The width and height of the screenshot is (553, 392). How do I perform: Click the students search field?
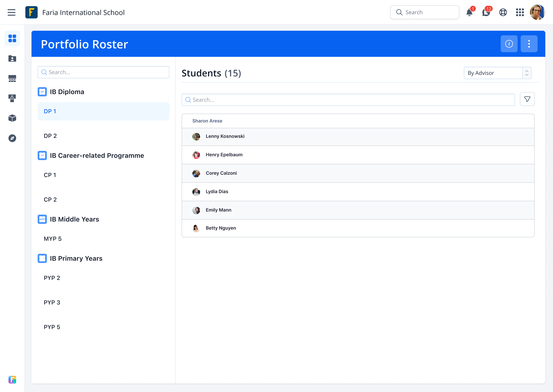pyautogui.click(x=348, y=100)
